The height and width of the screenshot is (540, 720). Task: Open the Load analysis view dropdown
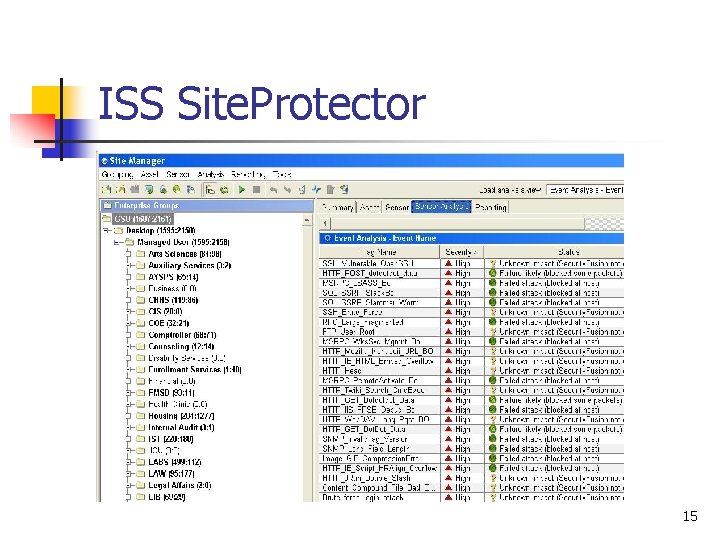[x=585, y=190]
